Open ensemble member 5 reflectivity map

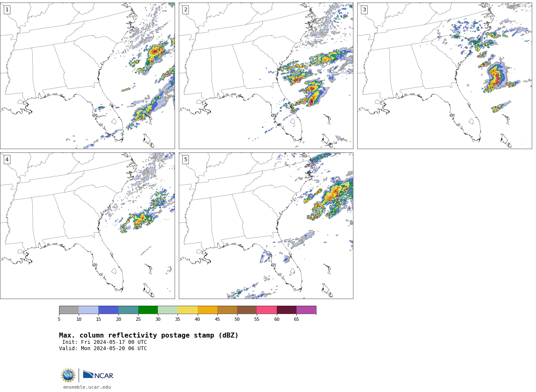[266, 226]
